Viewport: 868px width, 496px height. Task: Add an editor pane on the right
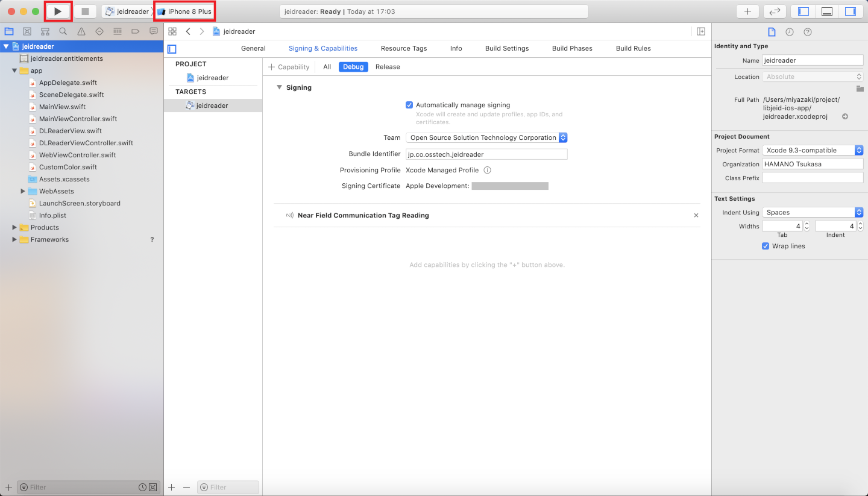701,31
